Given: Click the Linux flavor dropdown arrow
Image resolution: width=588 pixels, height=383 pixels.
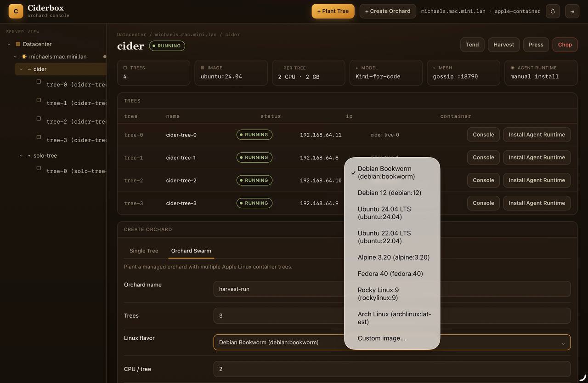Looking at the screenshot, I should (x=563, y=343).
